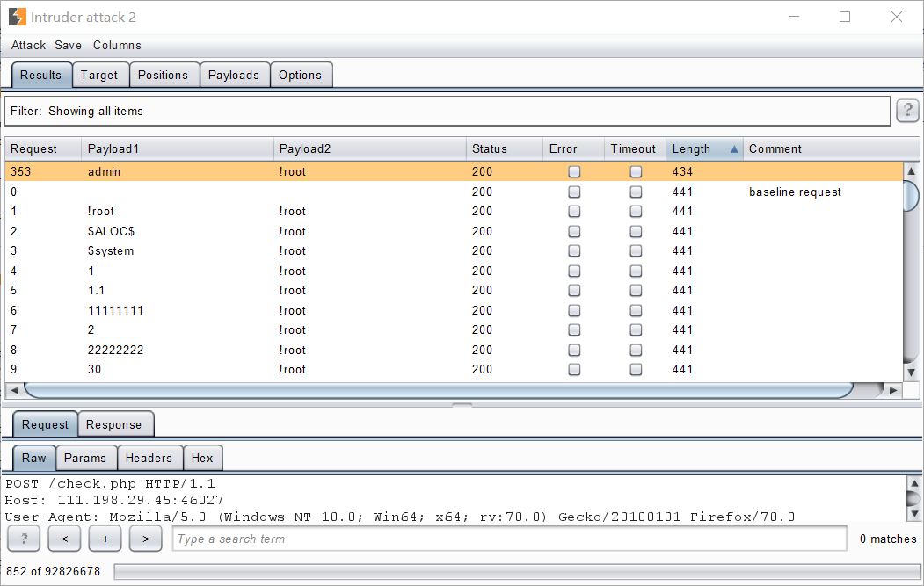Select row with payload $ALOC$
This screenshot has width=924, height=586.
tap(454, 231)
